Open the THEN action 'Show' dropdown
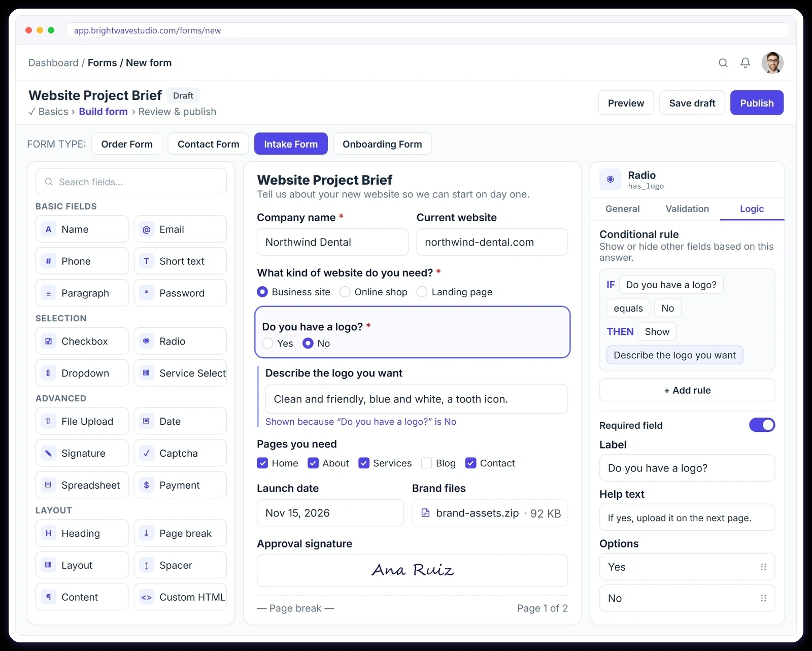 click(x=657, y=331)
